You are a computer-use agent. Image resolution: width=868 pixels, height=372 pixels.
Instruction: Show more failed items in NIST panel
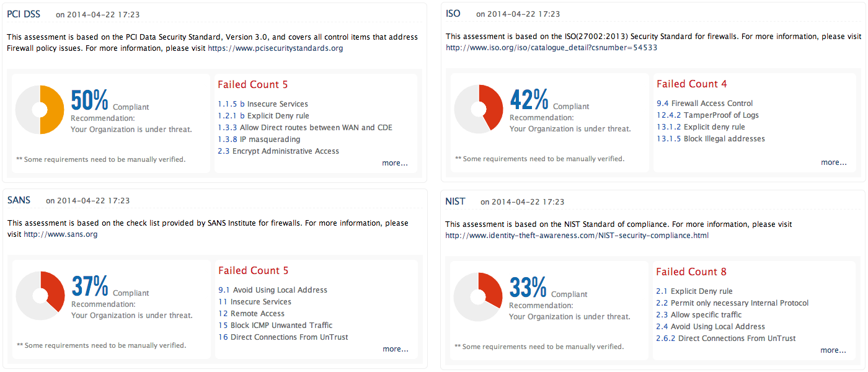pos(833,350)
